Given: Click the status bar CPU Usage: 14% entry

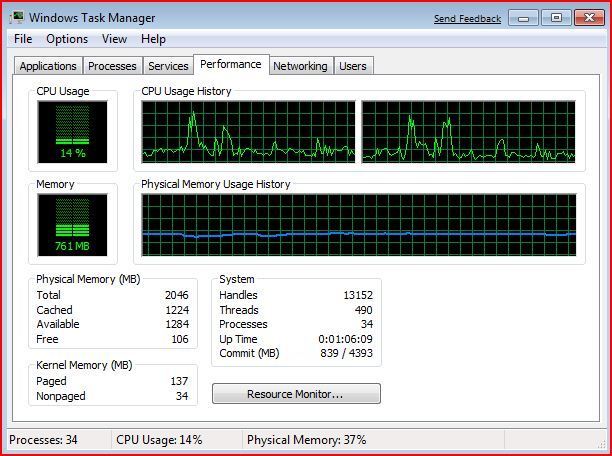Looking at the screenshot, I should click(x=159, y=440).
